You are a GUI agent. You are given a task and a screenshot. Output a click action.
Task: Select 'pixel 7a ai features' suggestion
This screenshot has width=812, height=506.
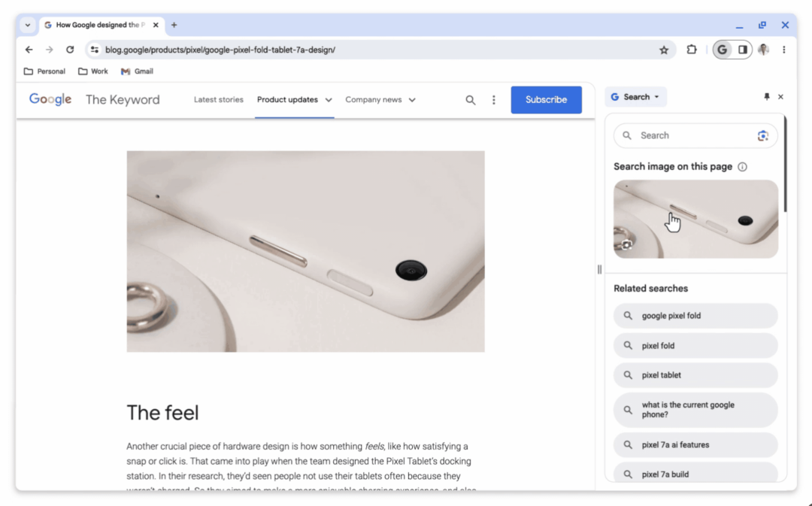695,445
